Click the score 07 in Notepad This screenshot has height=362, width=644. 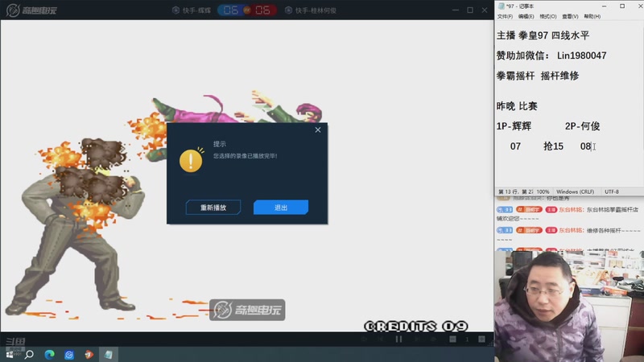[x=515, y=146]
